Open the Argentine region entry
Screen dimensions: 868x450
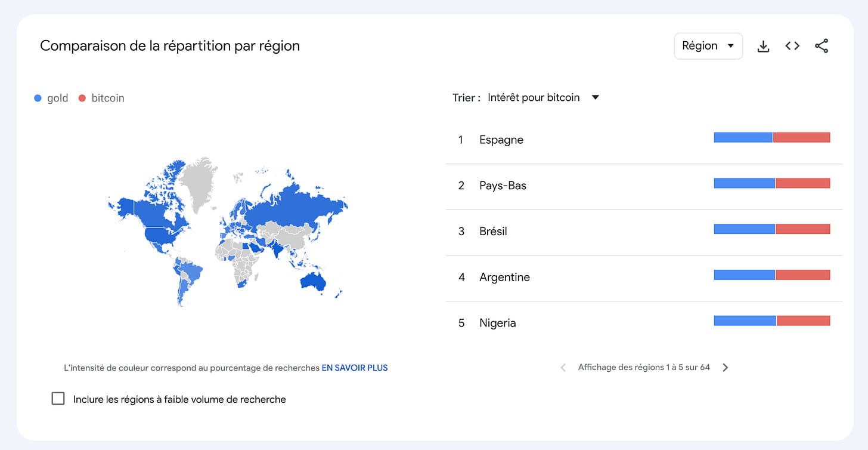(504, 277)
